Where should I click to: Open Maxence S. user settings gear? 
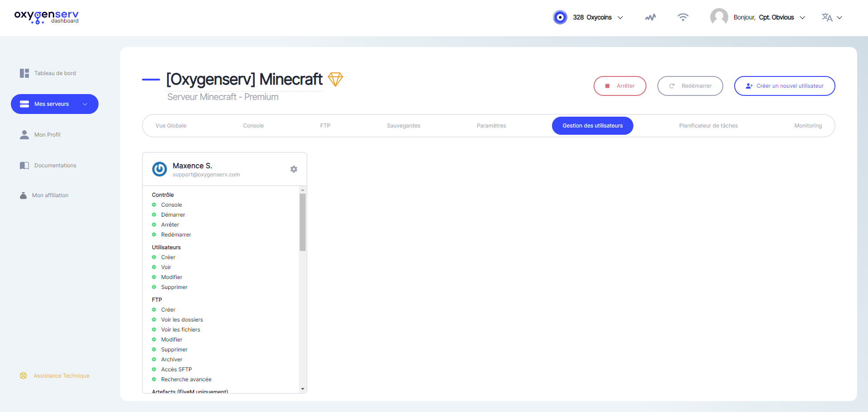[x=294, y=169]
